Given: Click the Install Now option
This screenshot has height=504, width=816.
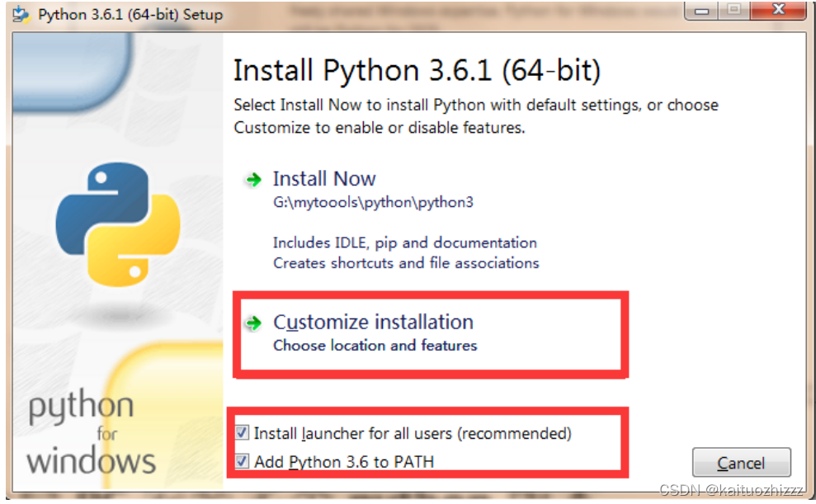Looking at the screenshot, I should coord(323,179).
